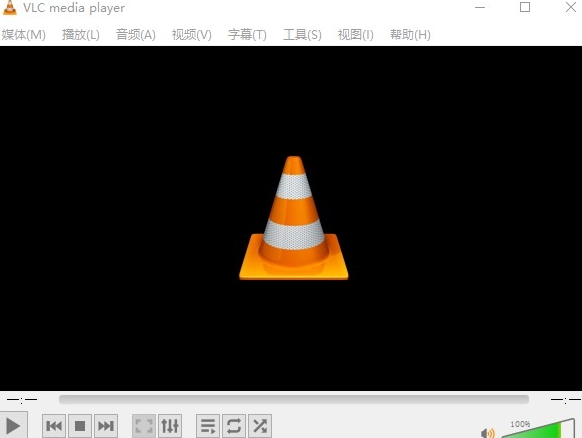Maximize the VLC window

(x=525, y=7)
